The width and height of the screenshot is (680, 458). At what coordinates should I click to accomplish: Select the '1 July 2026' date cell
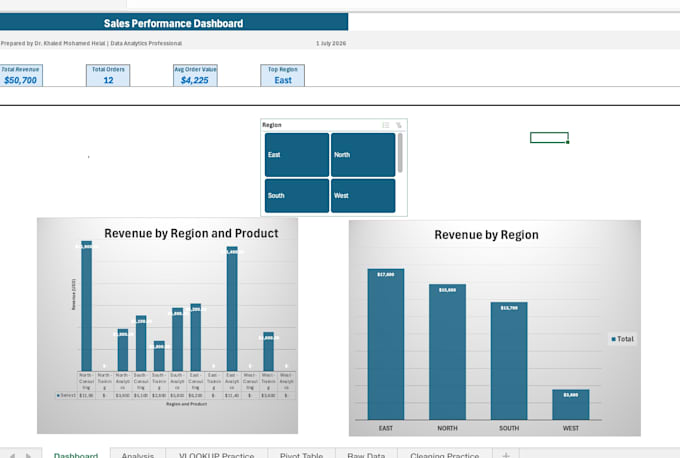331,43
